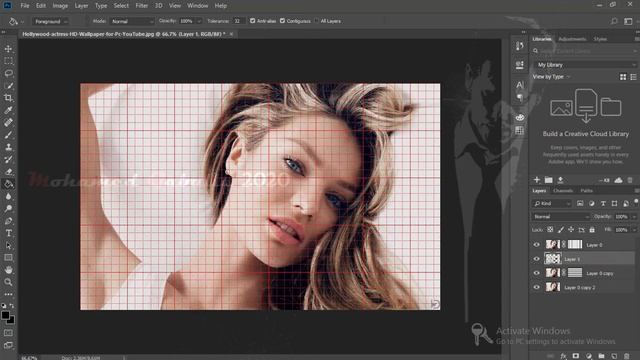Expand the View by Type dropdown

(x=551, y=77)
